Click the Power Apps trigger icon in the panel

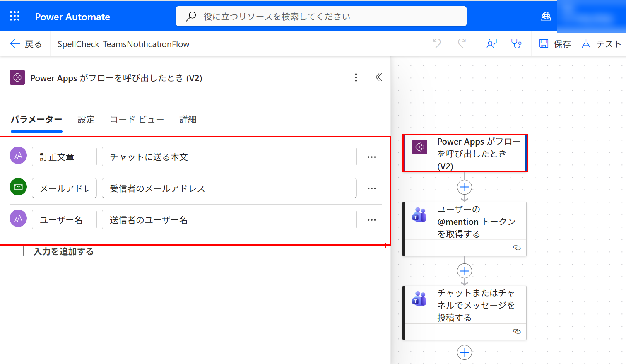(18, 77)
